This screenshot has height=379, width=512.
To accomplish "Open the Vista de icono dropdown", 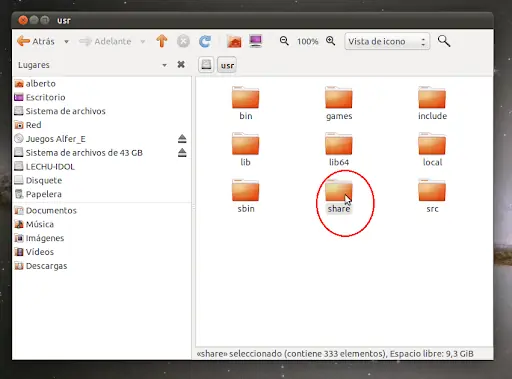I will coord(387,41).
